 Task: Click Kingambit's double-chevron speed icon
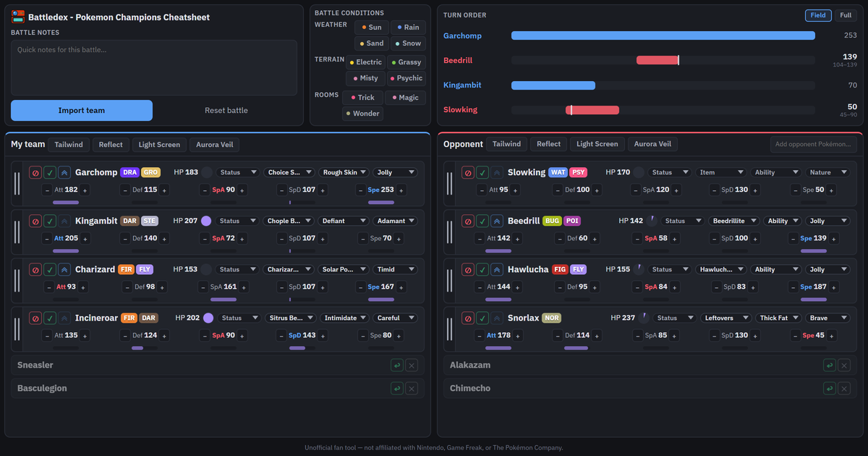click(64, 221)
